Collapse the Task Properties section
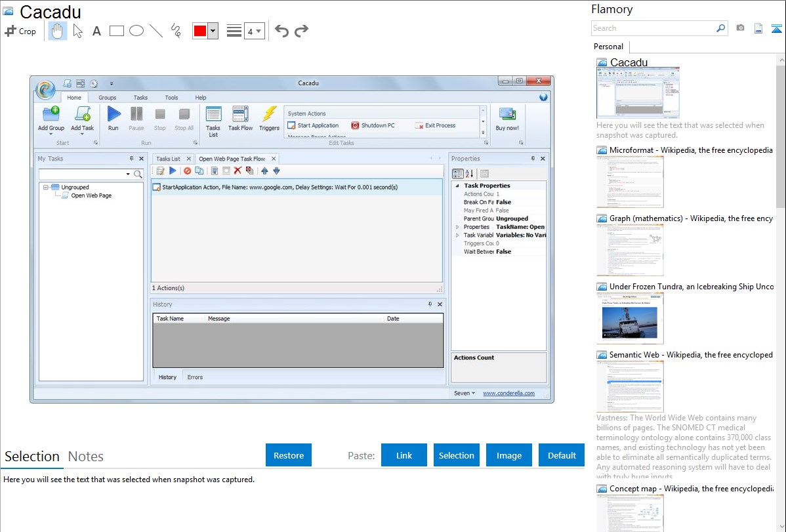Image resolution: width=786 pixels, height=532 pixels. click(x=457, y=186)
